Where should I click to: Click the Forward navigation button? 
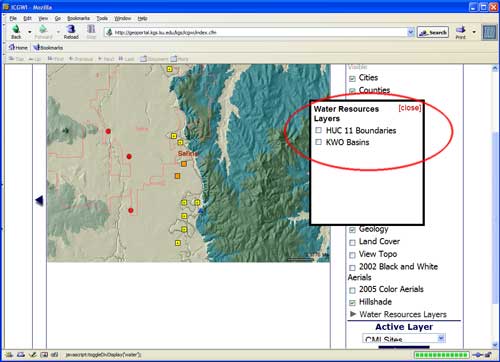(43, 32)
